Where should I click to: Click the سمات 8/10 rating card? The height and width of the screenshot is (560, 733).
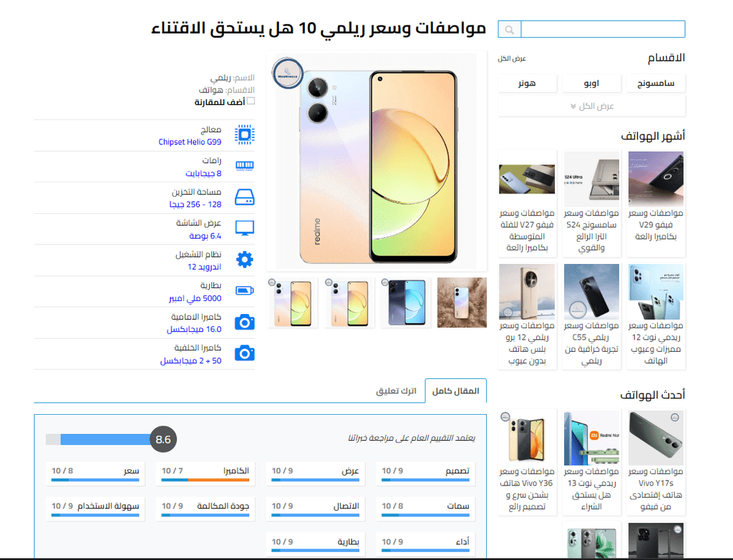[425, 509]
